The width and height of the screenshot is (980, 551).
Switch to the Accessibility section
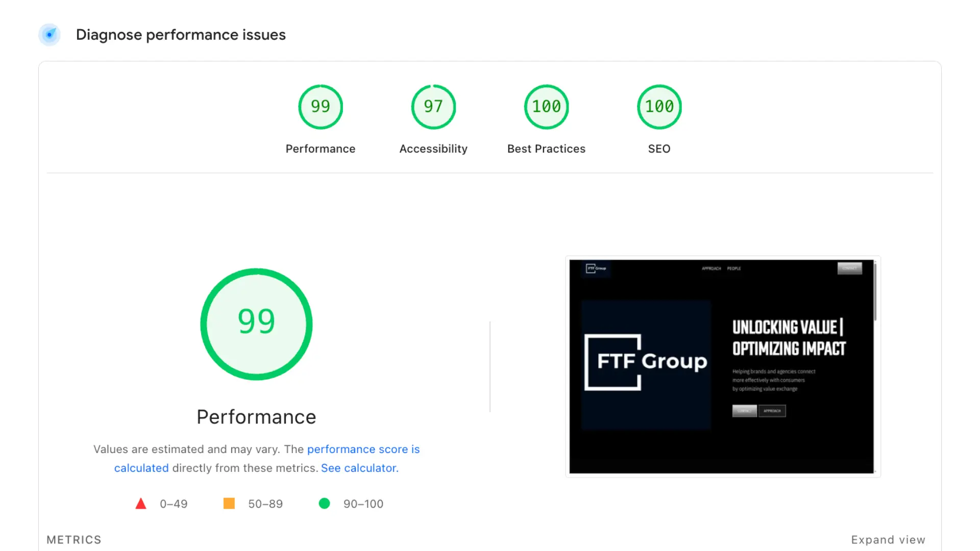433,148
